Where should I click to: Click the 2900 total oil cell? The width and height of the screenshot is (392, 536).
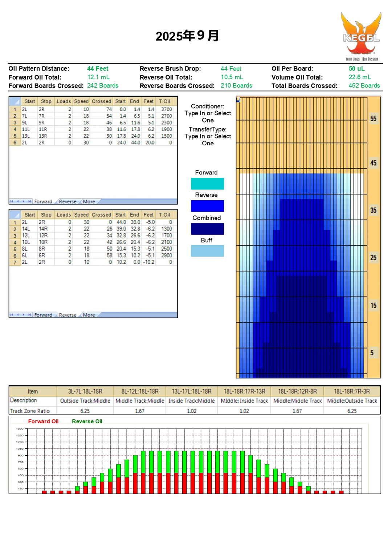[164, 255]
